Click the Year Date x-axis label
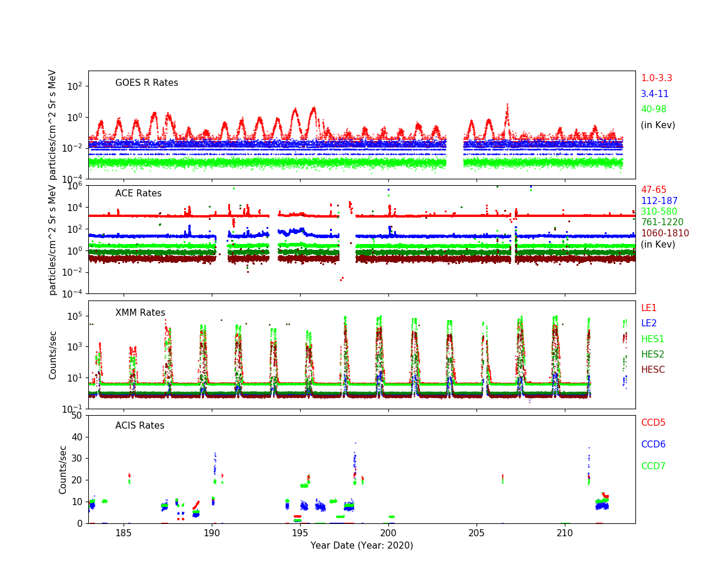The height and width of the screenshot is (588, 706). tap(362, 546)
